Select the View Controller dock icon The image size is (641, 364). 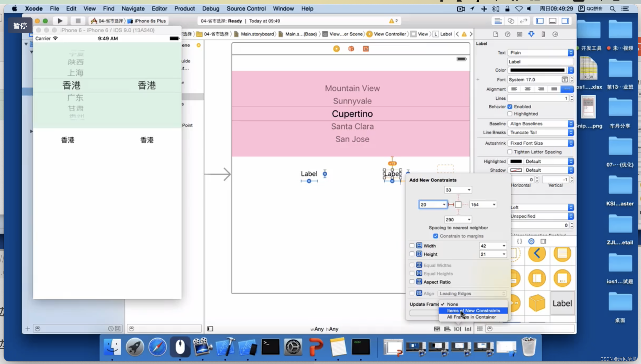[x=336, y=49]
